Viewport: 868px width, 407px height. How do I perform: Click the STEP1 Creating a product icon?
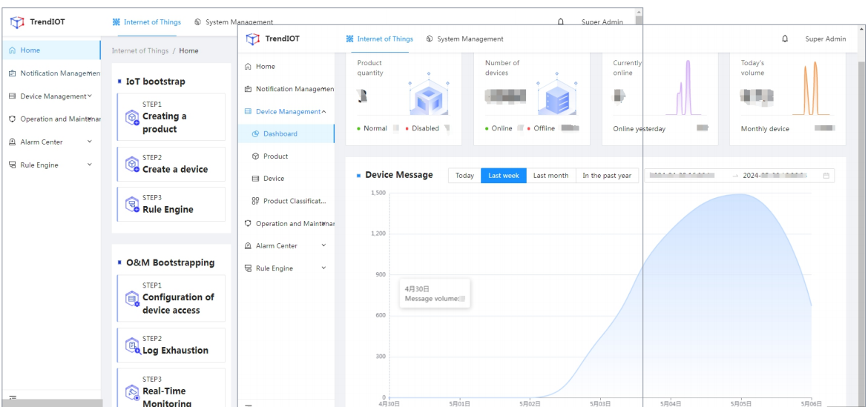click(132, 118)
